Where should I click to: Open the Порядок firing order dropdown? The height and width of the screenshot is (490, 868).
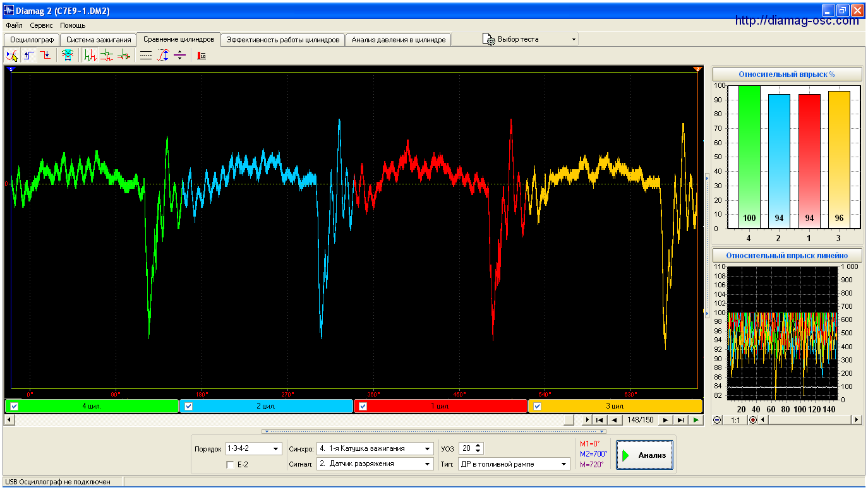[276, 449]
